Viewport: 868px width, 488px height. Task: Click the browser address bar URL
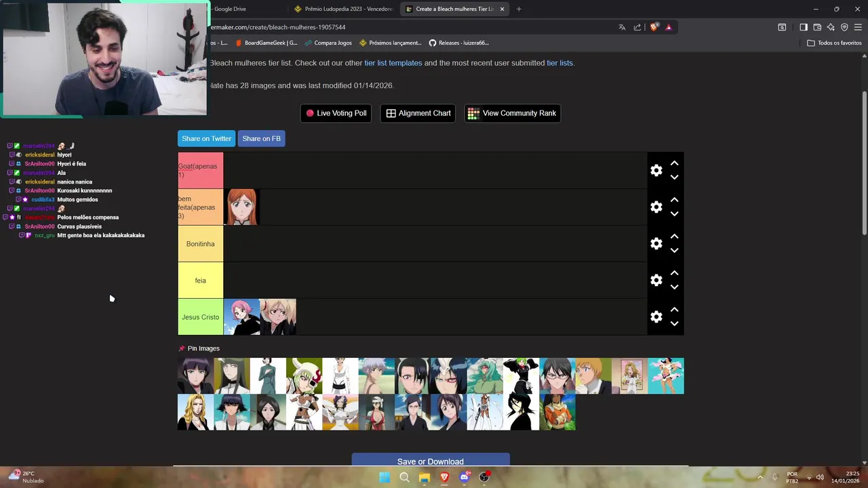pos(278,27)
